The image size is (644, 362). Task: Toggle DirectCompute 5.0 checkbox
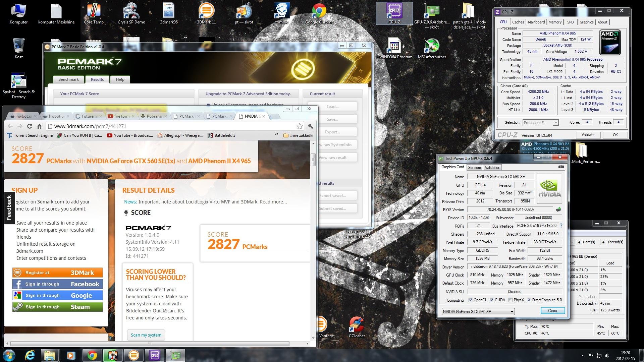pyautogui.click(x=529, y=300)
